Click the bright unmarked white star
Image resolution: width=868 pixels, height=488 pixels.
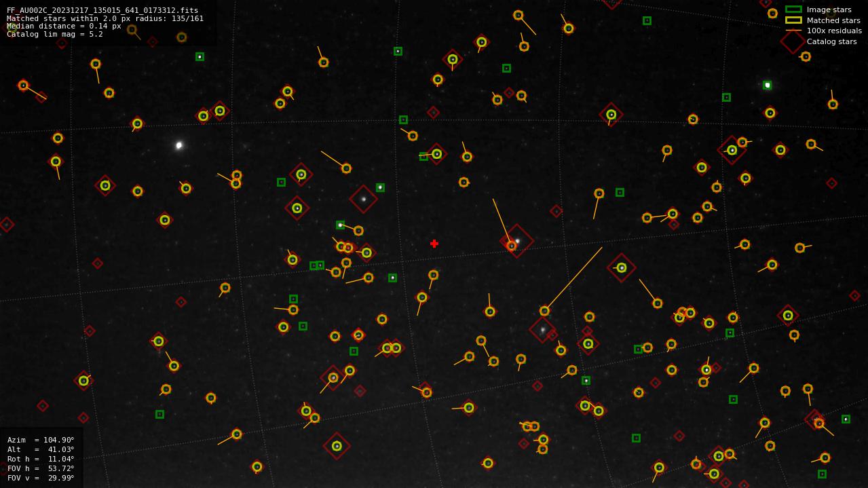click(x=179, y=145)
